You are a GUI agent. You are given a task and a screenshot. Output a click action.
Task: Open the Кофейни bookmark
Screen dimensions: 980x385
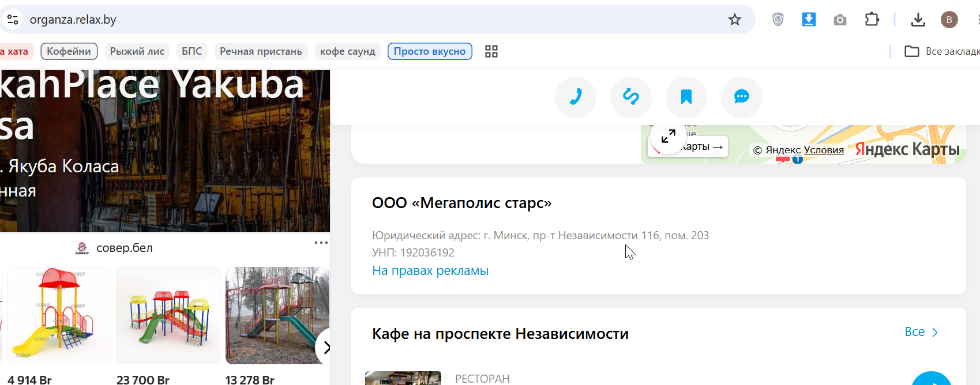69,51
